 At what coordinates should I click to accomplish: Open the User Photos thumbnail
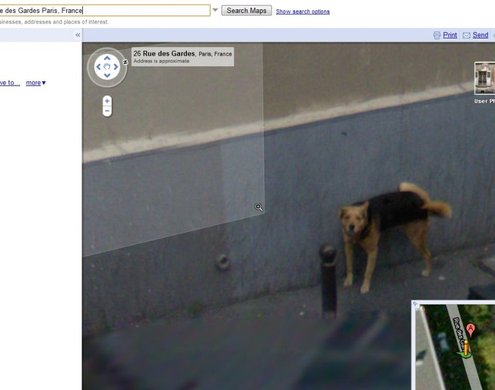pos(485,78)
